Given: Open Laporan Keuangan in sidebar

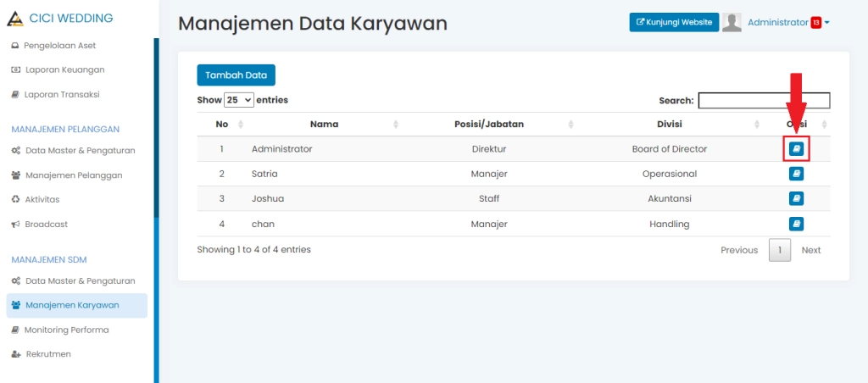Looking at the screenshot, I should click(64, 69).
